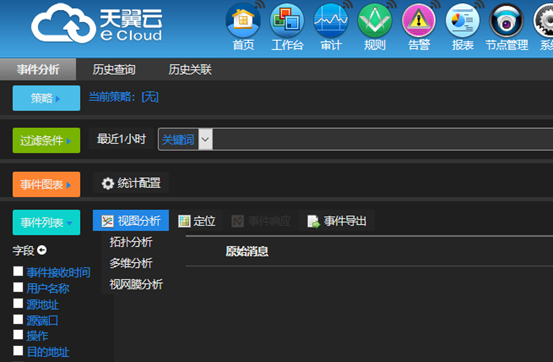
Task: Open the 最近1小时 time range selector
Action: [x=121, y=139]
